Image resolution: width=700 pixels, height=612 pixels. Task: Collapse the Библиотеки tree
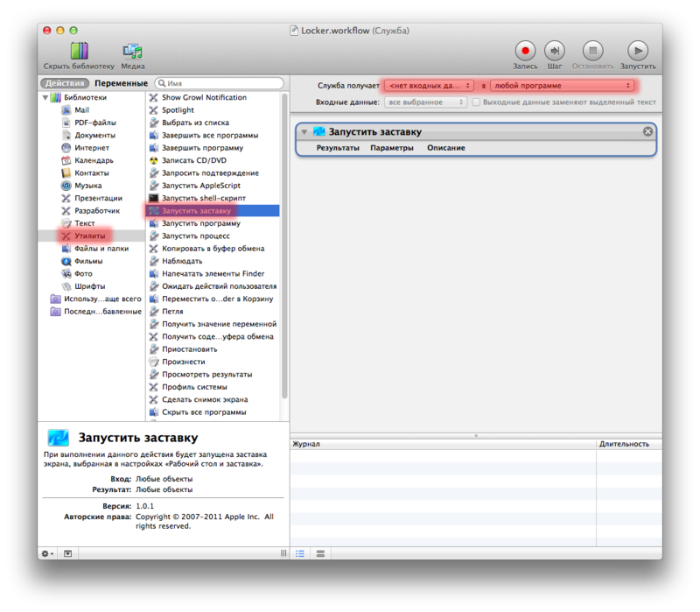(x=45, y=97)
